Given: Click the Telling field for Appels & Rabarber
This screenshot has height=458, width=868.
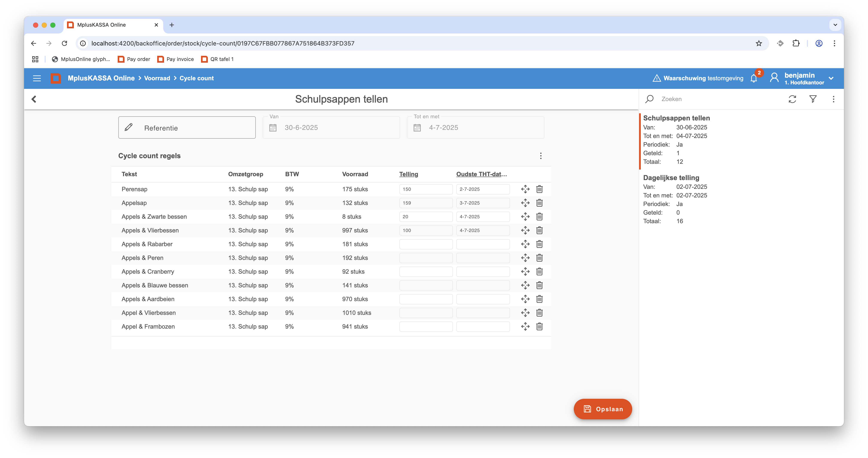Looking at the screenshot, I should point(426,244).
